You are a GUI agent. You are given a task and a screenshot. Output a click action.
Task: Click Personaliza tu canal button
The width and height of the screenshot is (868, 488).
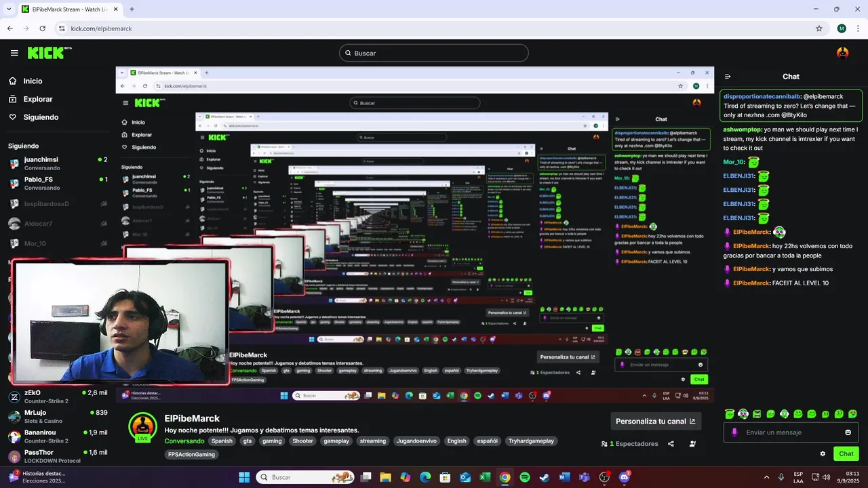[x=656, y=421]
